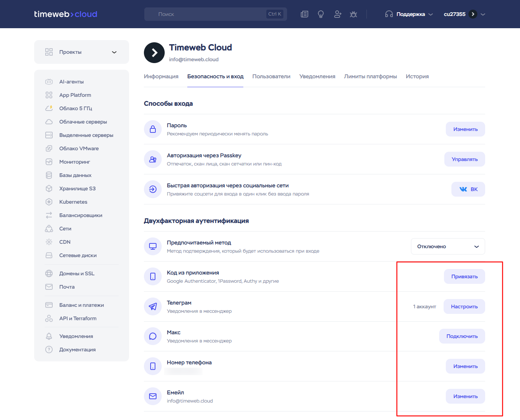The height and width of the screenshot is (420, 520).
Task: Switch to the Пользователи tab
Action: 271,76
